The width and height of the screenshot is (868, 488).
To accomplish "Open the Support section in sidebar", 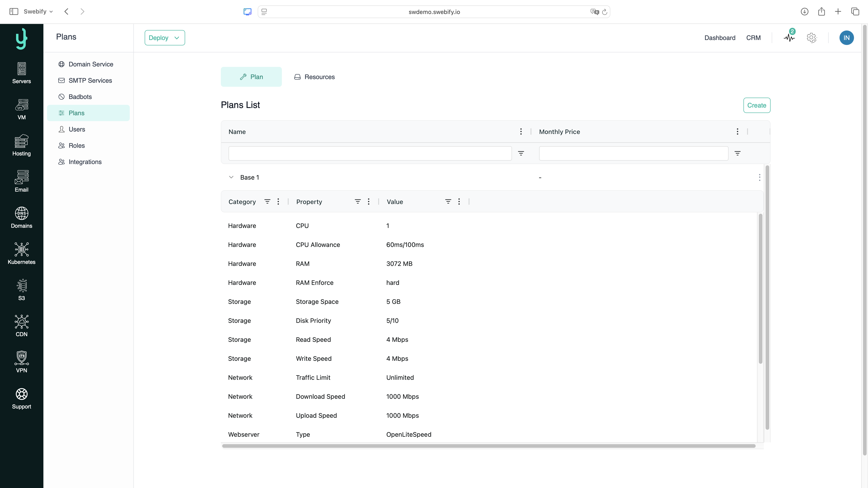I will coord(21,398).
